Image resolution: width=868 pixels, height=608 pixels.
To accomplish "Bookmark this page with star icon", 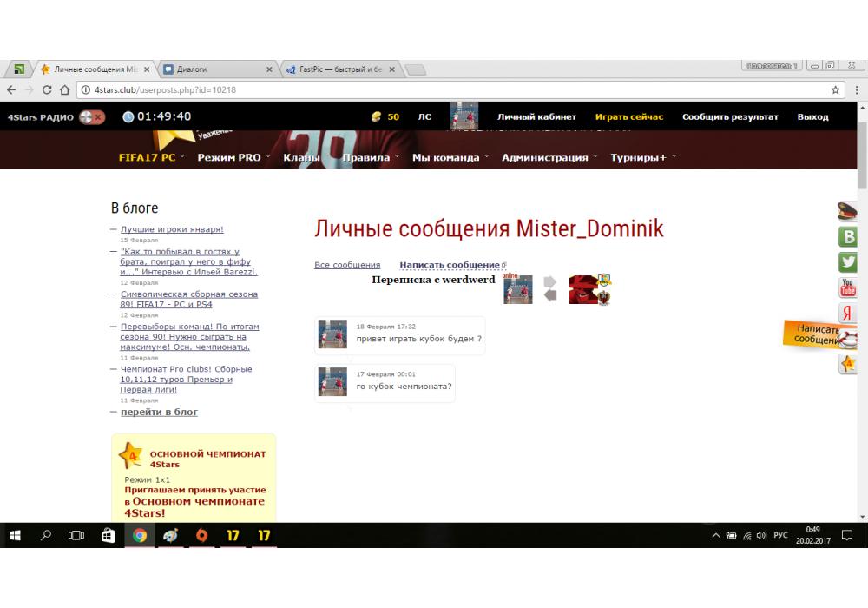I will click(x=835, y=89).
